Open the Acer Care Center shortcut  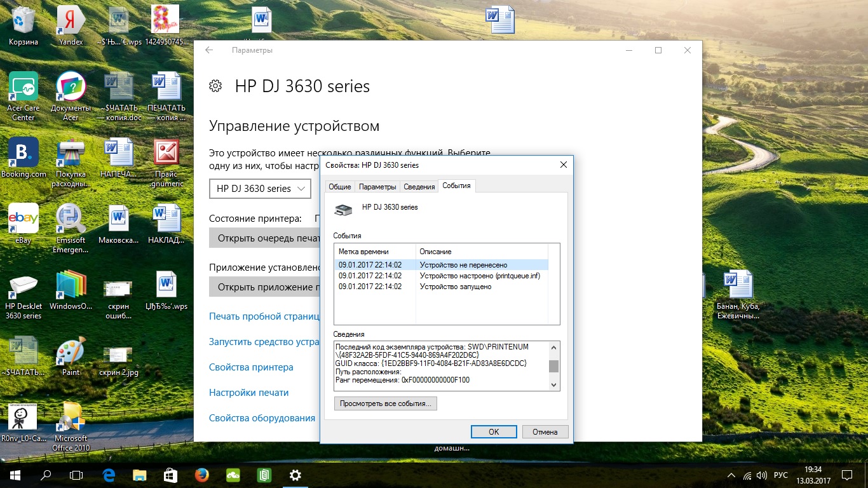tap(24, 96)
